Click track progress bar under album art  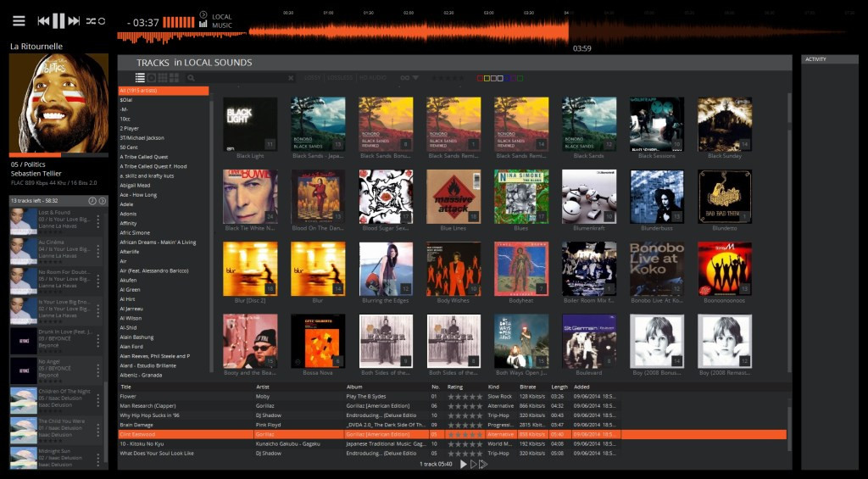(58, 155)
